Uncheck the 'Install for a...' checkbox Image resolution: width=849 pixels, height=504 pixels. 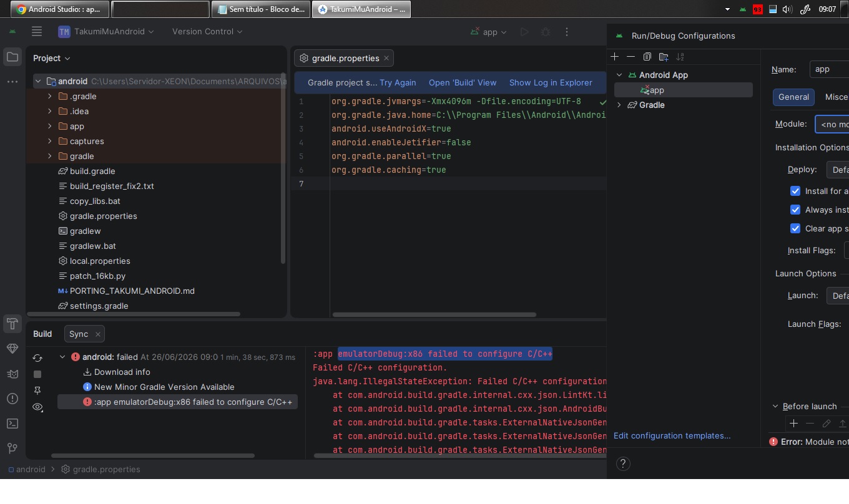pos(795,191)
